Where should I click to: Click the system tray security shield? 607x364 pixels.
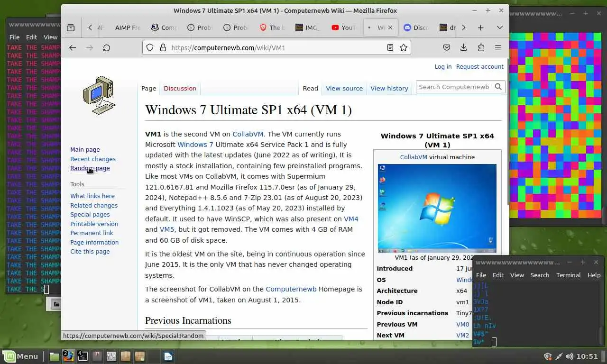coord(548,356)
